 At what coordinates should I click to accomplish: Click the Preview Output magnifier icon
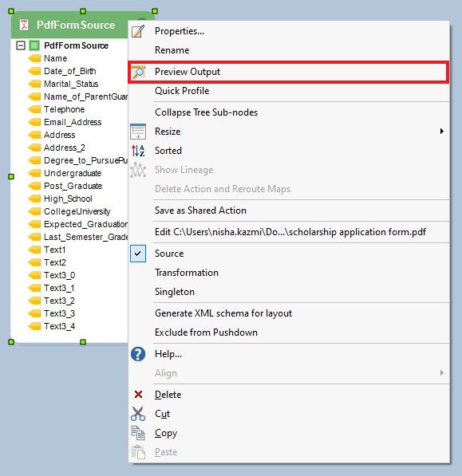tap(138, 72)
